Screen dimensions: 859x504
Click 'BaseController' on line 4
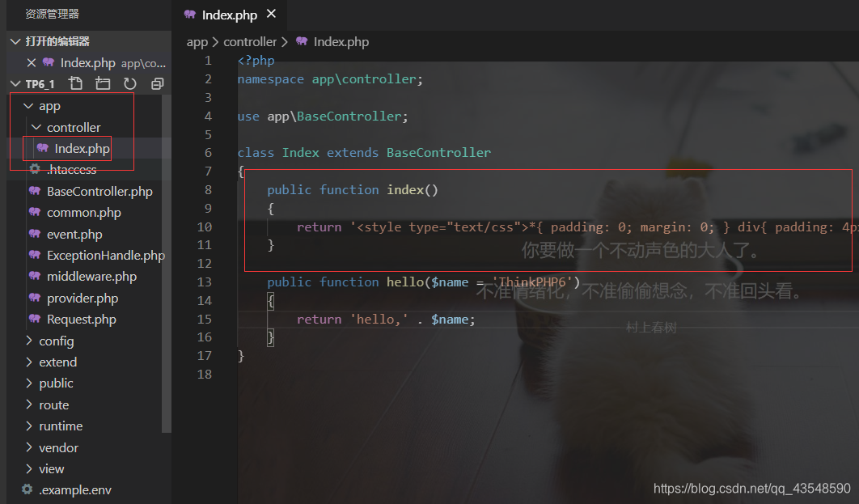tap(349, 116)
